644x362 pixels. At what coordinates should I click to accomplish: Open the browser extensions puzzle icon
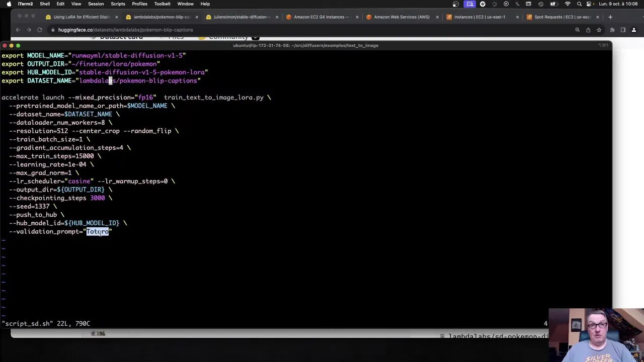click(x=612, y=30)
